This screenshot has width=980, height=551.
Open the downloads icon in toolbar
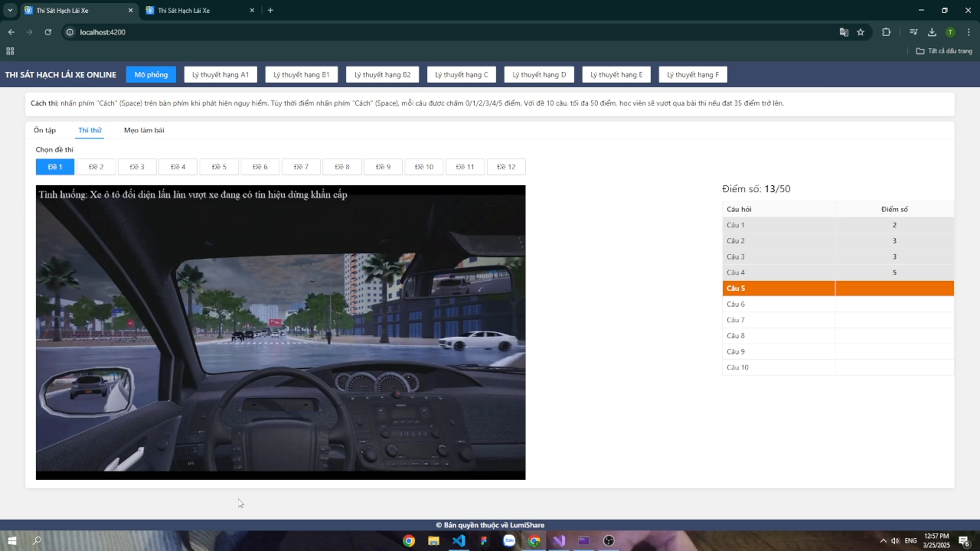point(932,32)
